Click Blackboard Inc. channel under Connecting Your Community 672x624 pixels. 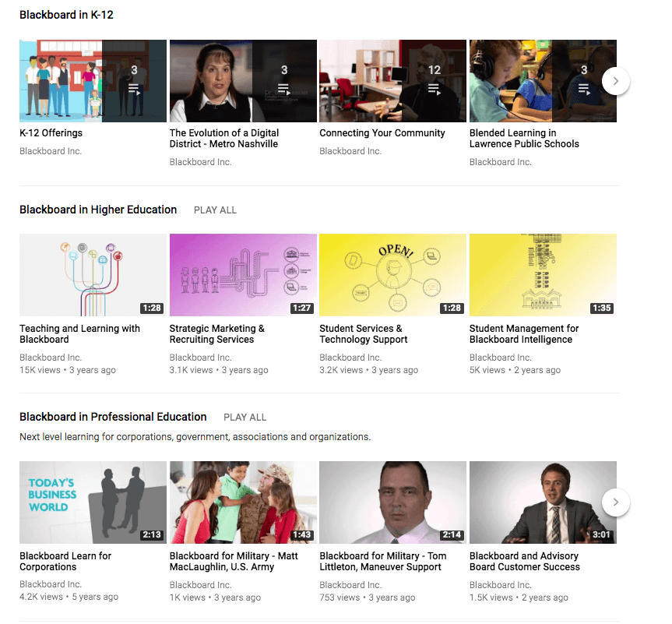pos(350,151)
